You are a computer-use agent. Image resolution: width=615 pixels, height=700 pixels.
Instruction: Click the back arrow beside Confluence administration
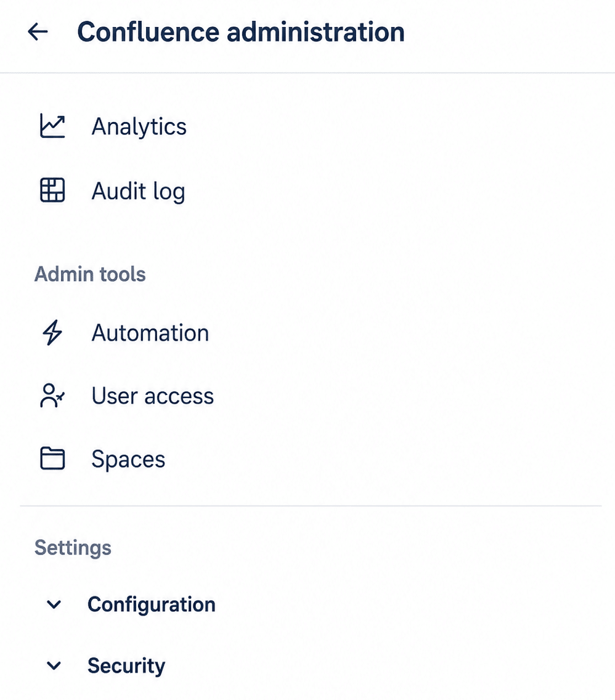click(x=38, y=31)
